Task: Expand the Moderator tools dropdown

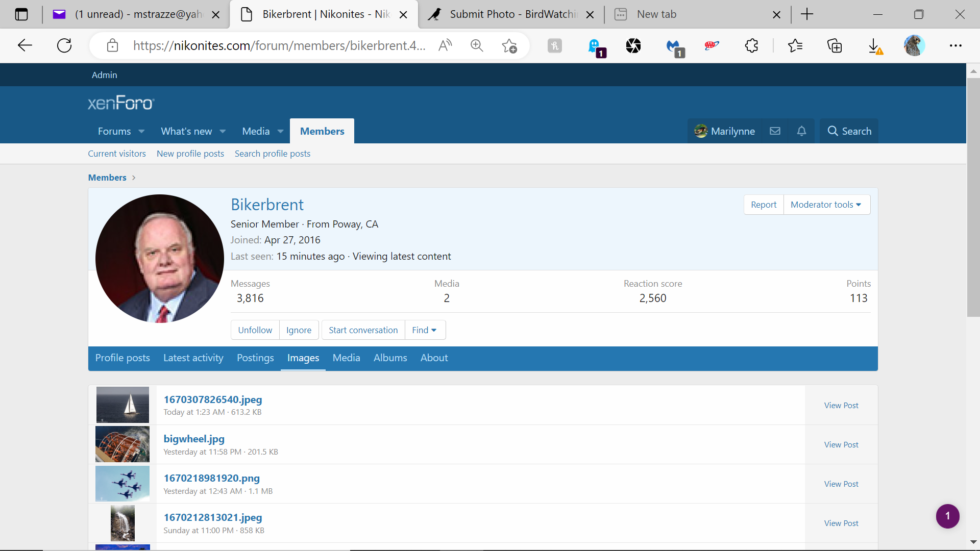Action: pos(826,205)
